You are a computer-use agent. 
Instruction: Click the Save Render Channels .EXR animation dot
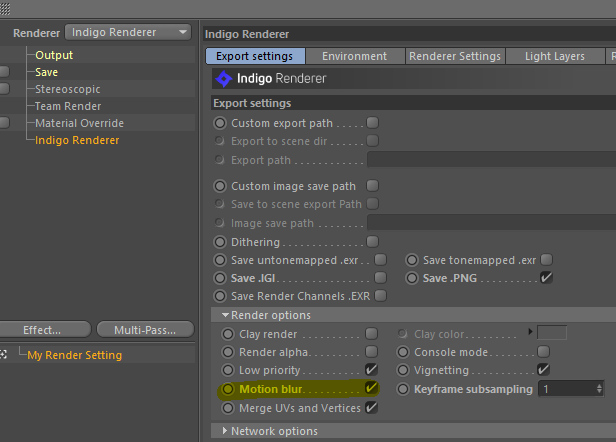[220, 296]
